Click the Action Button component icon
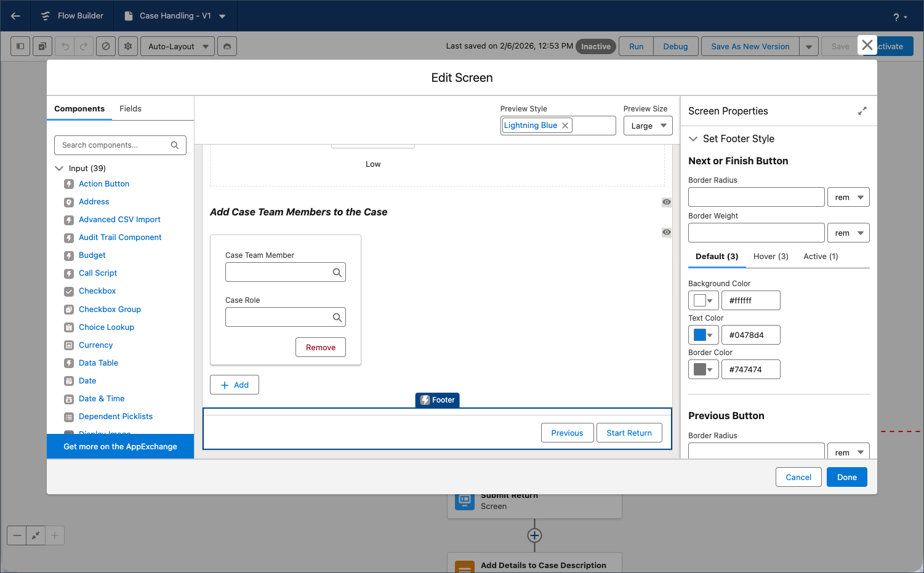The width and height of the screenshot is (924, 573). [69, 184]
